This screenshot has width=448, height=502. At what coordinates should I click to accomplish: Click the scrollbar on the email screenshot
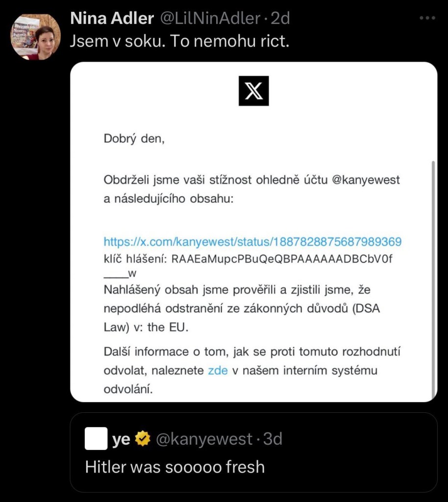pos(432,275)
